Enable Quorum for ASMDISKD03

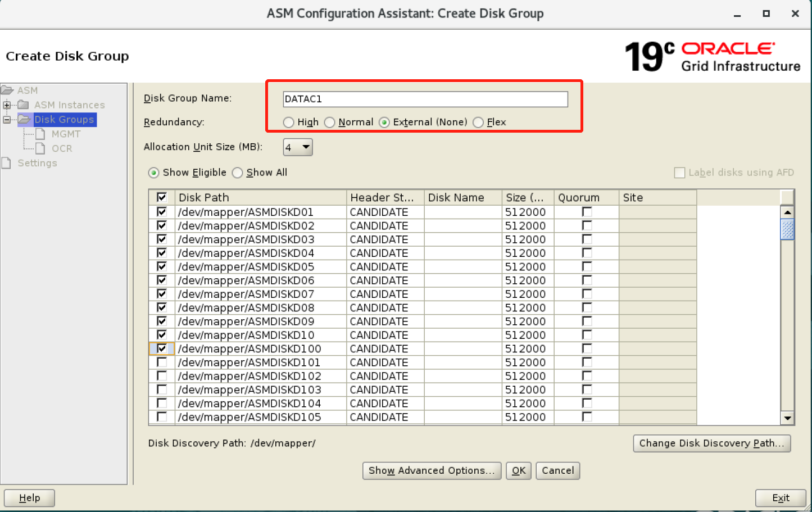point(587,239)
